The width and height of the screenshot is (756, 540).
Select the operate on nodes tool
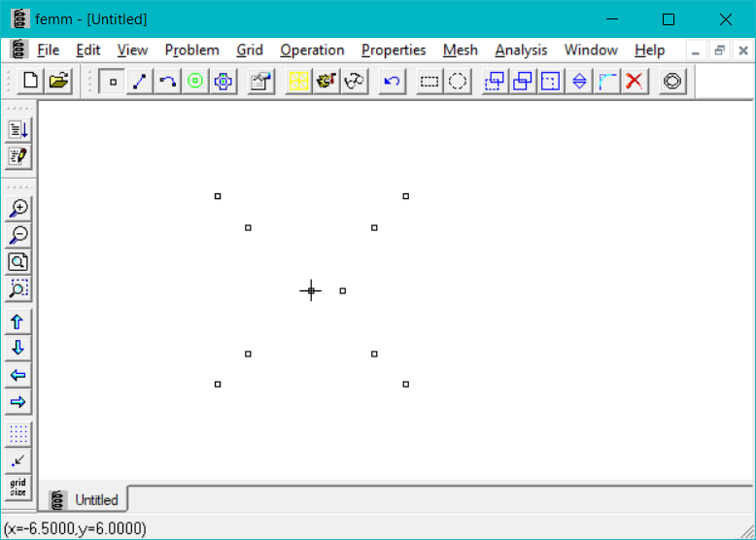point(112,81)
